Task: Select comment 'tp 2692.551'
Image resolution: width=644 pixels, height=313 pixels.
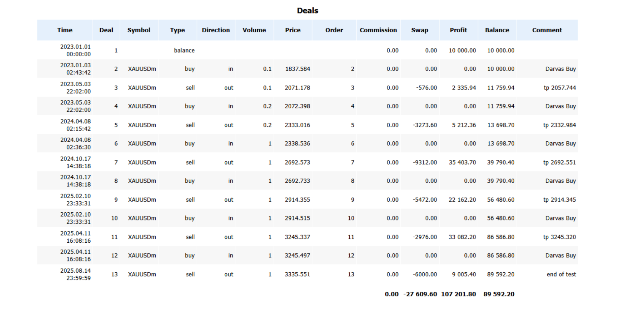Action: (x=559, y=163)
